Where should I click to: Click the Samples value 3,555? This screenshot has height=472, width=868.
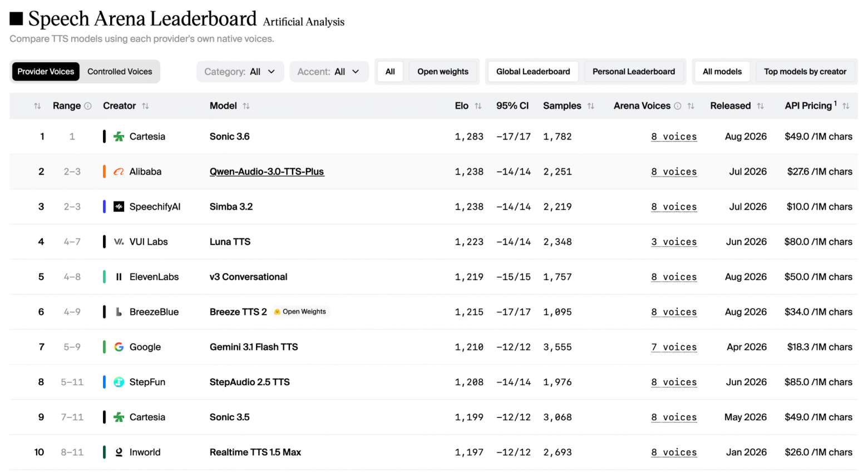(558, 347)
